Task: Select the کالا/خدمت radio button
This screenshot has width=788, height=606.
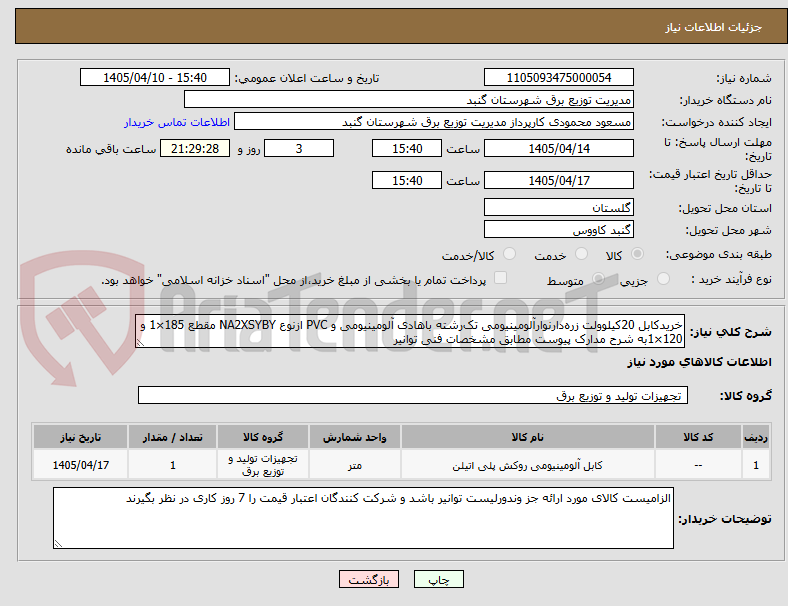Action: (510, 254)
